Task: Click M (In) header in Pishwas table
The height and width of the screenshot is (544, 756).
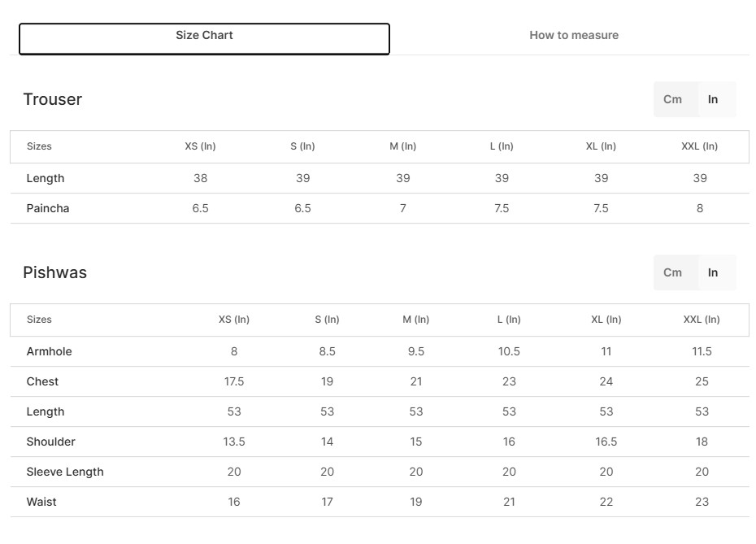Action: tap(415, 320)
